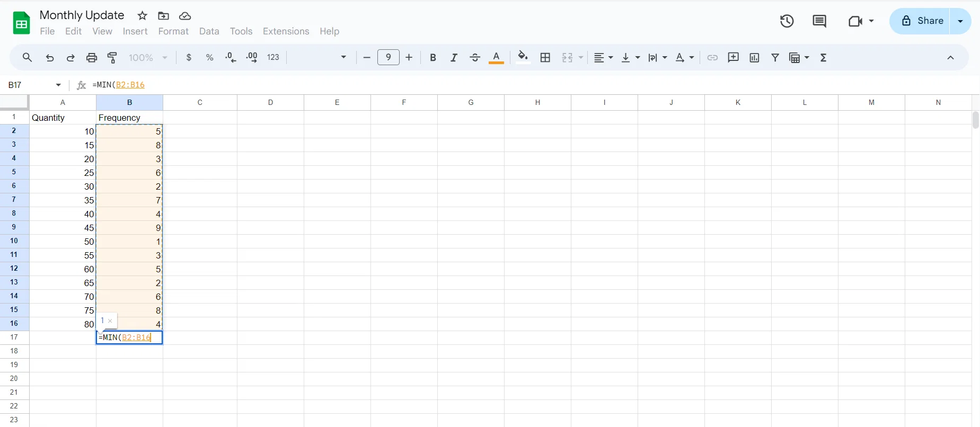
Task: Toggle bold formatting
Action: point(433,58)
